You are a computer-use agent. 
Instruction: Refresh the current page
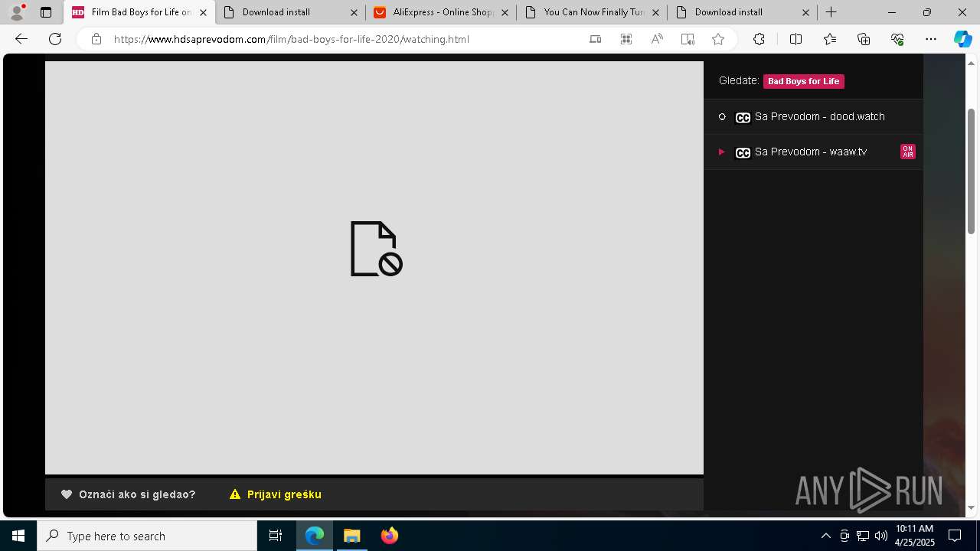tap(55, 39)
